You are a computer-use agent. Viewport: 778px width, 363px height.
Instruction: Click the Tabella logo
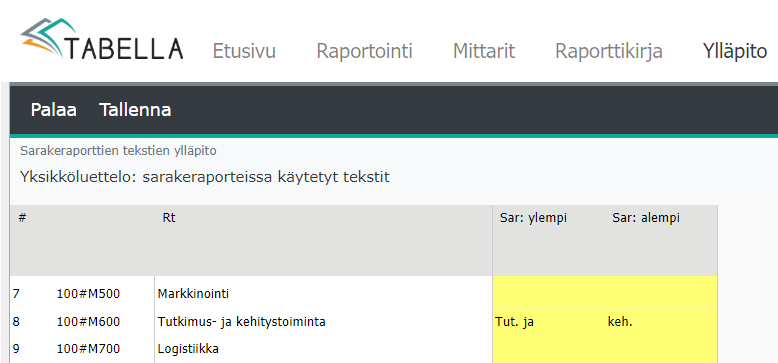click(102, 39)
